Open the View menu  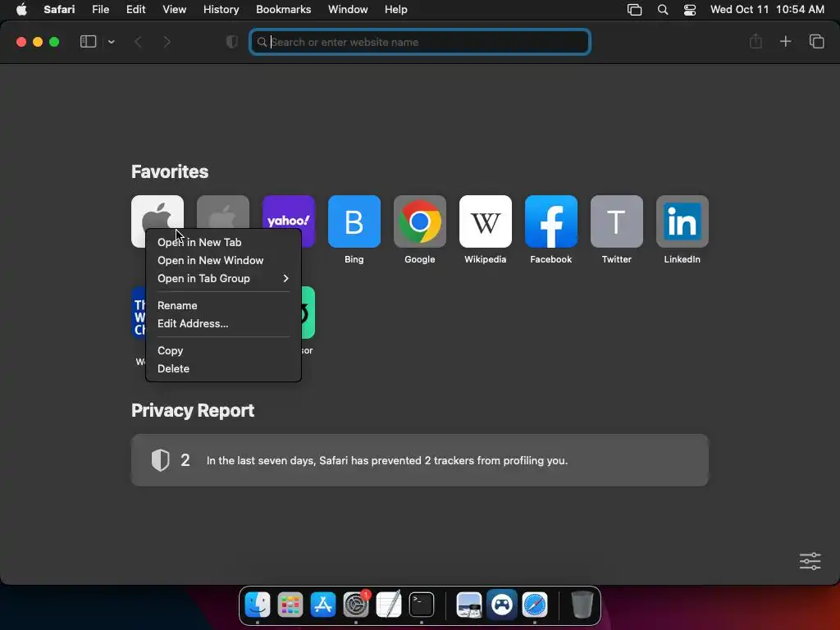point(174,9)
